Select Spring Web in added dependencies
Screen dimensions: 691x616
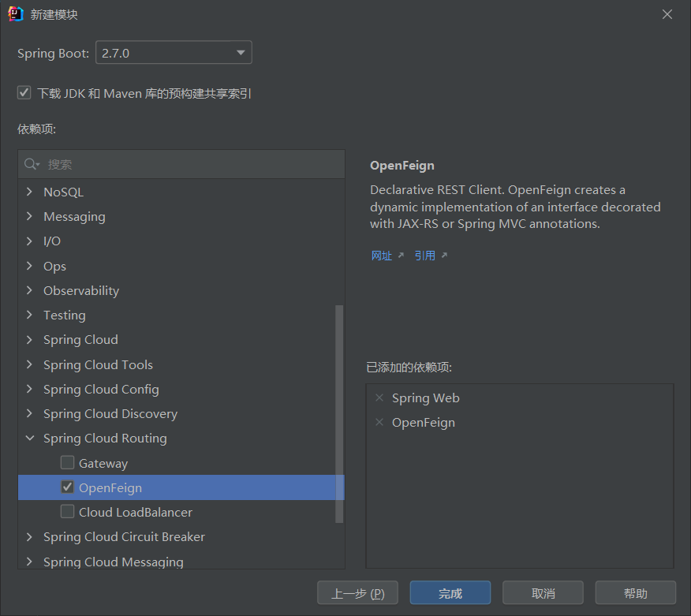pyautogui.click(x=426, y=398)
